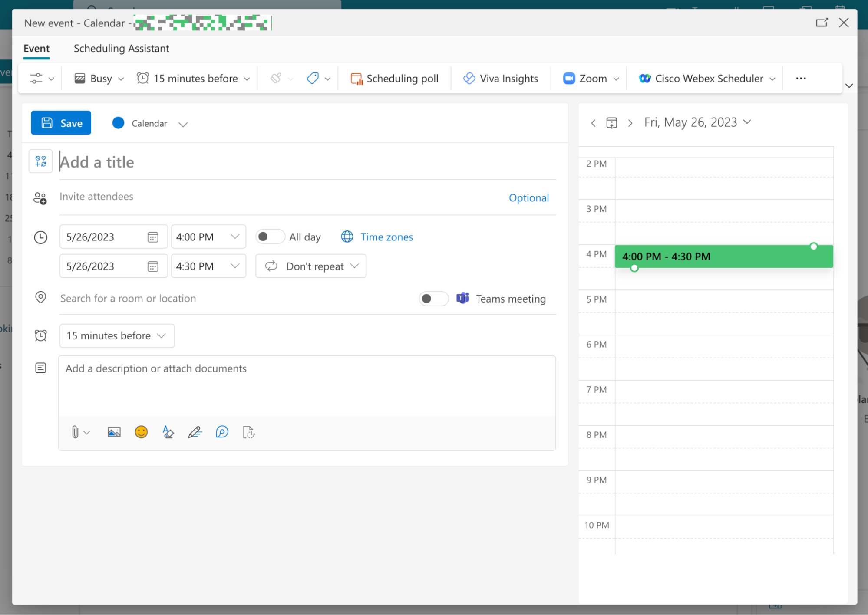Toggle event recurrence setting

click(x=311, y=266)
